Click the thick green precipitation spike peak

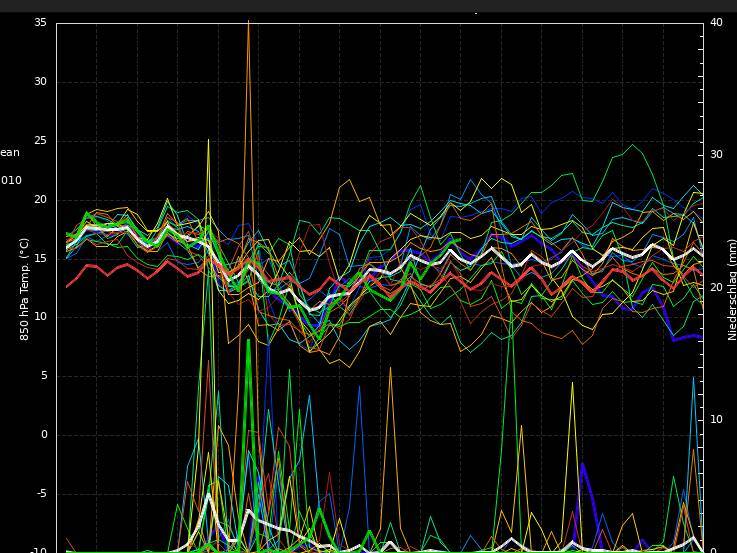coord(248,341)
